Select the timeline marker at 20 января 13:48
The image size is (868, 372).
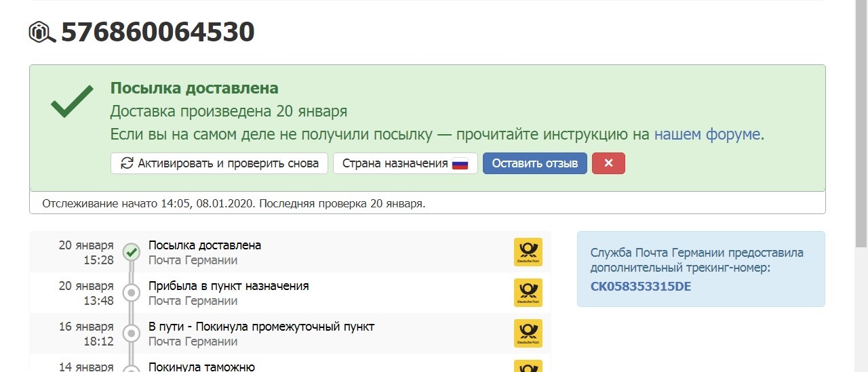131,293
